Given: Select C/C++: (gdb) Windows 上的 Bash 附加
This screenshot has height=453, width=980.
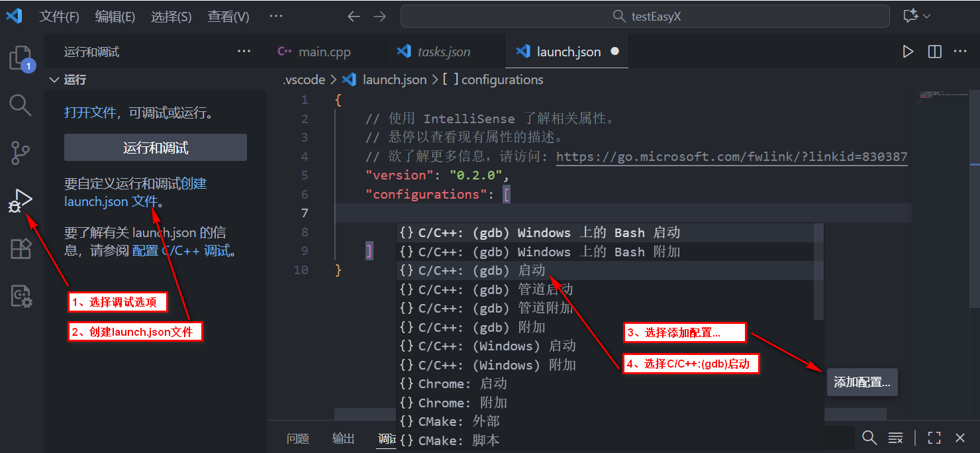Looking at the screenshot, I should 605,252.
